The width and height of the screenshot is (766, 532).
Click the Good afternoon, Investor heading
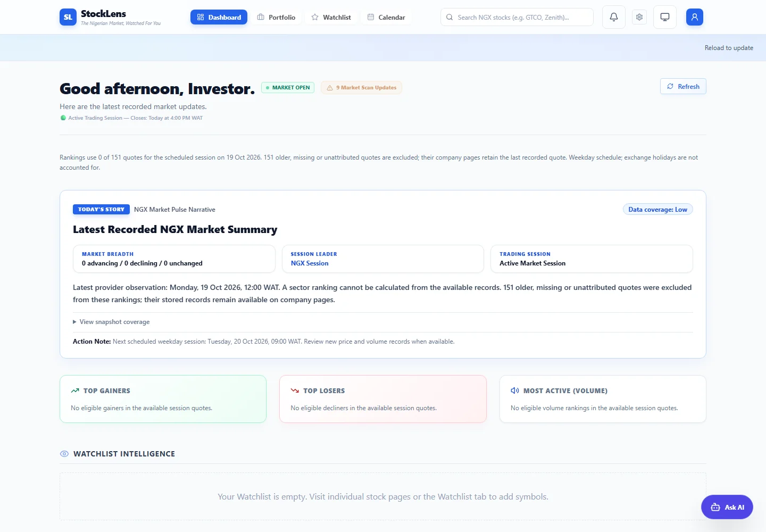click(x=157, y=88)
